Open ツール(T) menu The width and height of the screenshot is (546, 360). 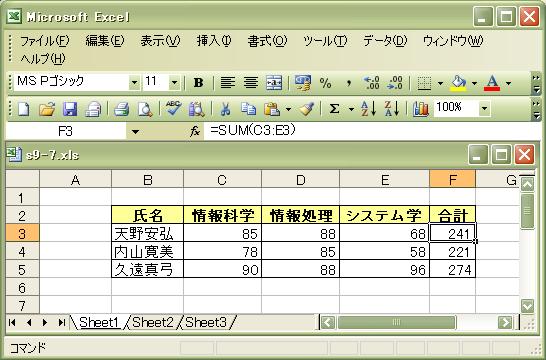pos(325,41)
